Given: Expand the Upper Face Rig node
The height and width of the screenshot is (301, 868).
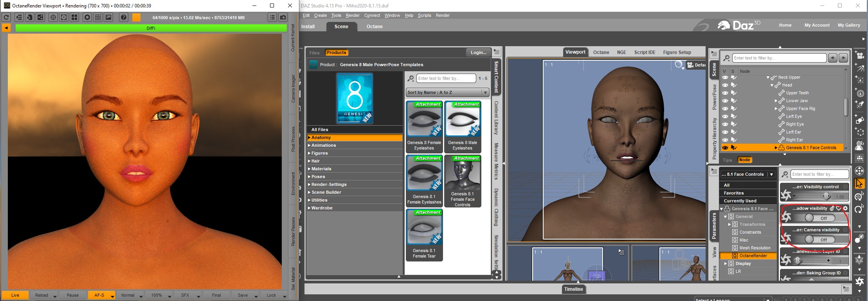Looking at the screenshot, I should pyautogui.click(x=776, y=108).
